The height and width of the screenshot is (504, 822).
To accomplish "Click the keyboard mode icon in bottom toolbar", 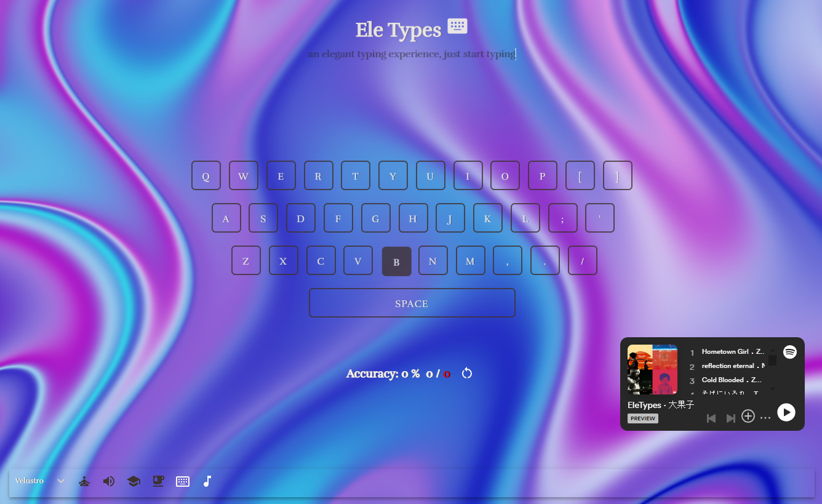I will pos(183,481).
